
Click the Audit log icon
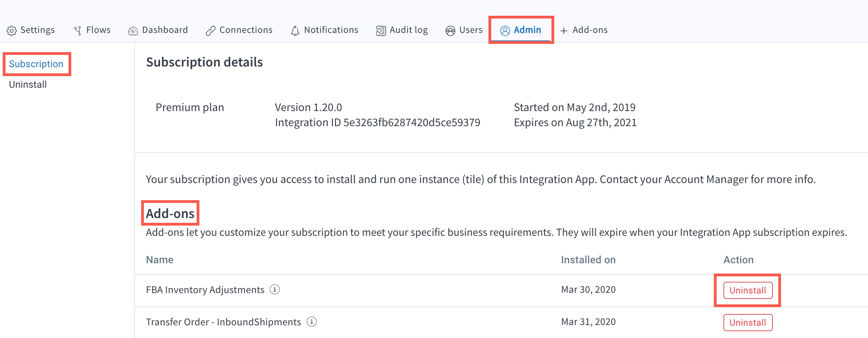point(381,31)
